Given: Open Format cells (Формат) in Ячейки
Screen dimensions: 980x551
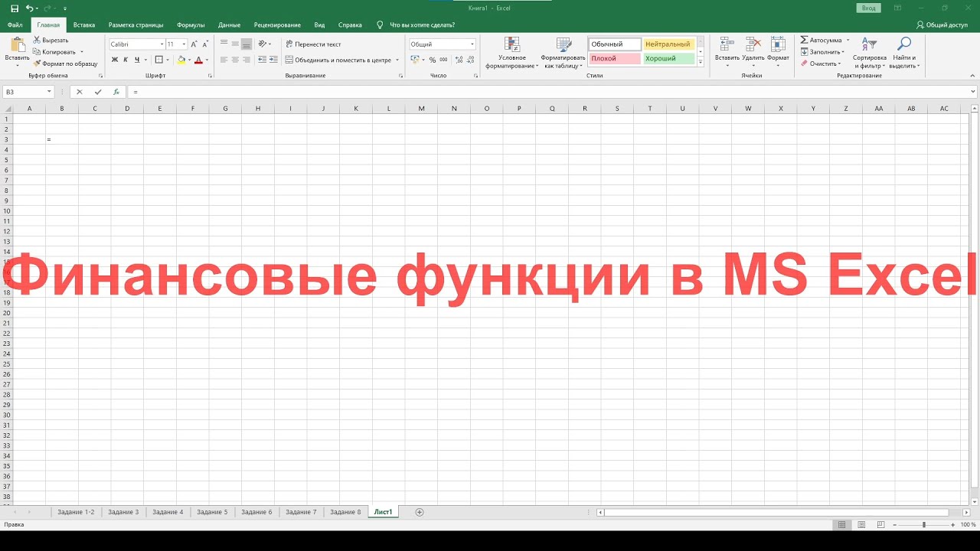Looking at the screenshot, I should (x=778, y=52).
